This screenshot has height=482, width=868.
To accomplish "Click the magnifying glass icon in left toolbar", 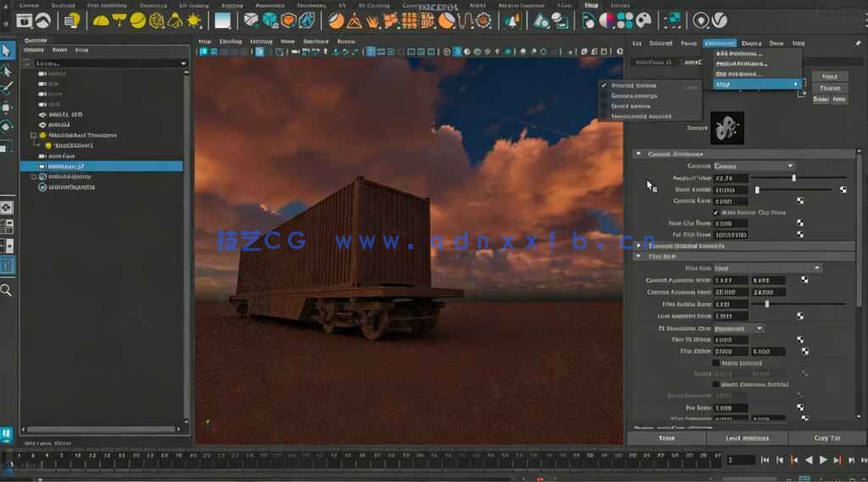I will pos(7,290).
